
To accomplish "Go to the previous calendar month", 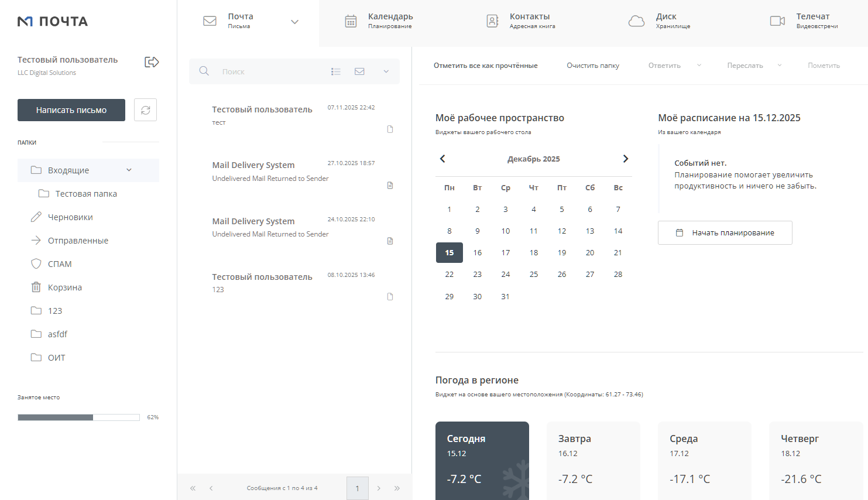I will (442, 159).
